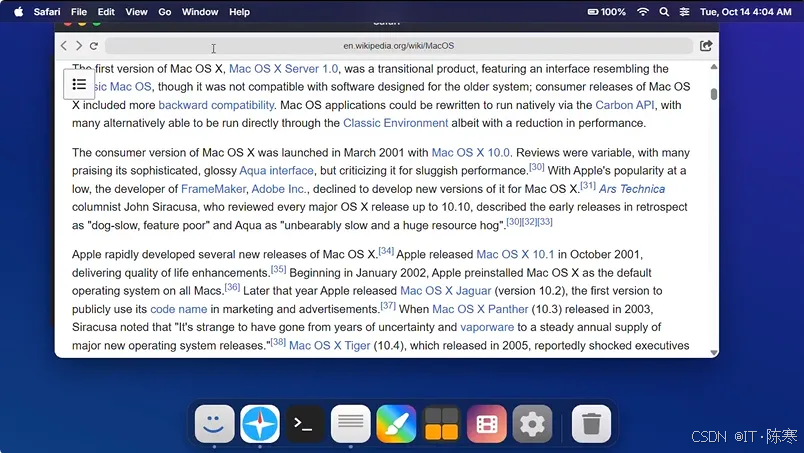Follow the Mac OS X Jaguar link
The height and width of the screenshot is (453, 804).
pyautogui.click(x=446, y=291)
